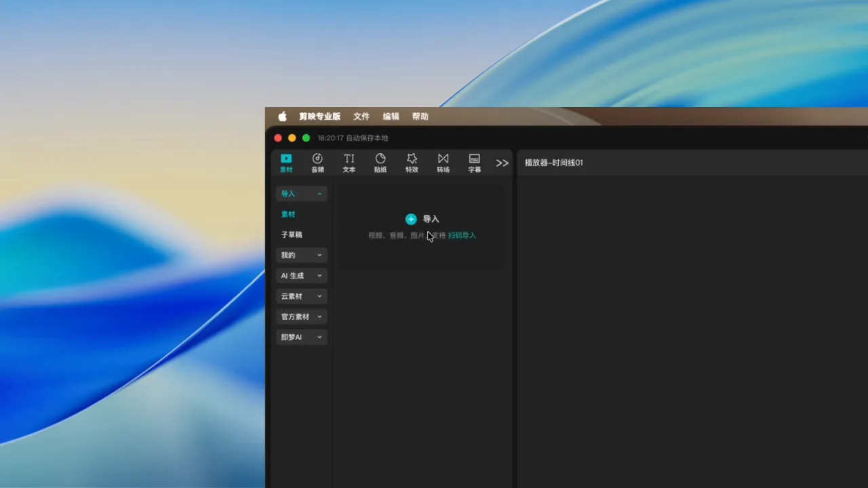Open the 文件 menu
The width and height of the screenshot is (868, 488).
(361, 117)
